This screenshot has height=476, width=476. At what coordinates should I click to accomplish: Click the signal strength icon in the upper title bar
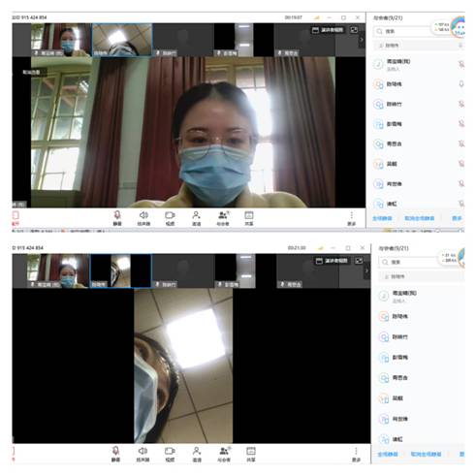[317, 17]
